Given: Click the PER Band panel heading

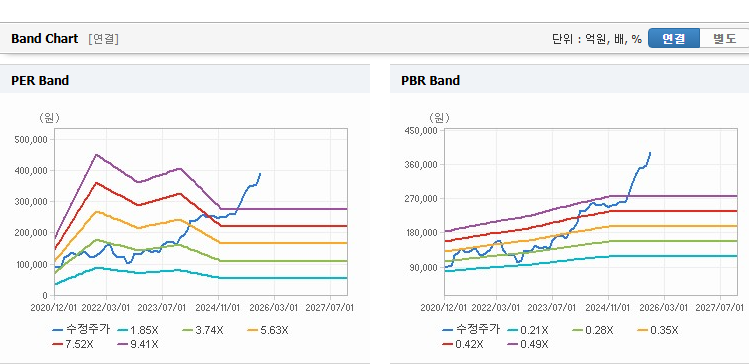Looking at the screenshot, I should (40, 81).
